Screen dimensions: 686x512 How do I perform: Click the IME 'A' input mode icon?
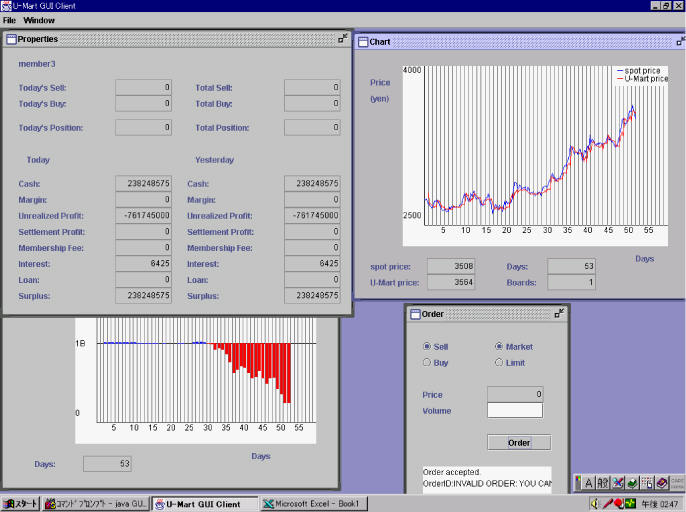tap(588, 483)
